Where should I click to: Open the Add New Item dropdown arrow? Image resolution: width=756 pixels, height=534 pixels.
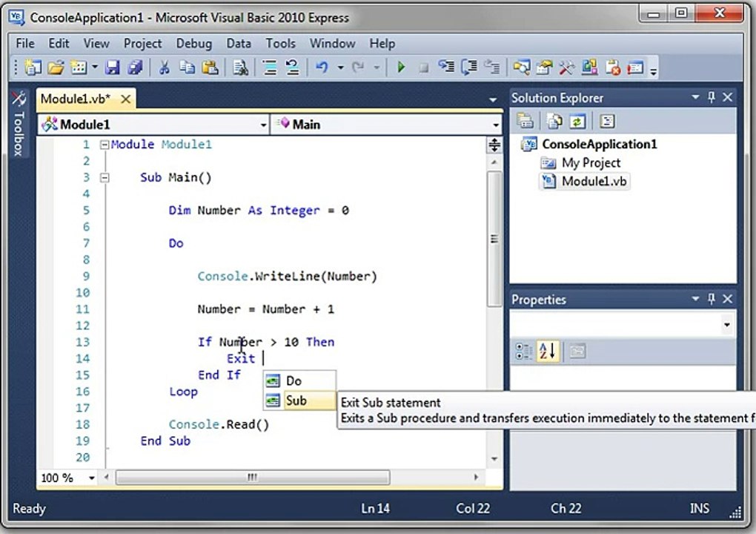[95, 67]
